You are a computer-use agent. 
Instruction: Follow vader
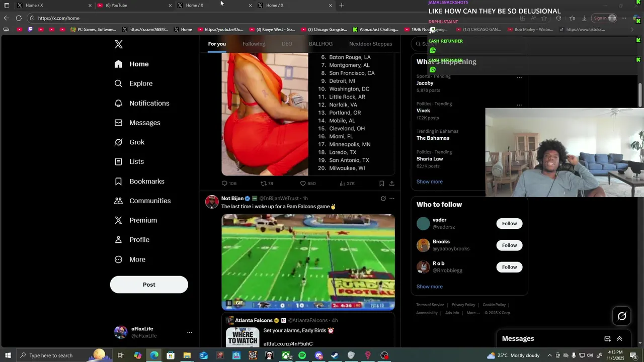click(x=509, y=224)
